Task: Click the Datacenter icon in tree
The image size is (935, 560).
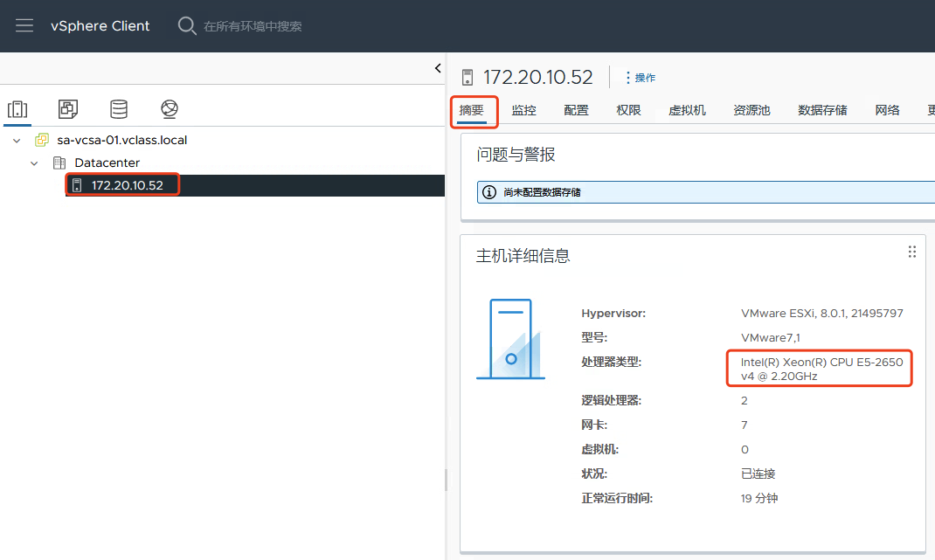Action: [x=59, y=162]
